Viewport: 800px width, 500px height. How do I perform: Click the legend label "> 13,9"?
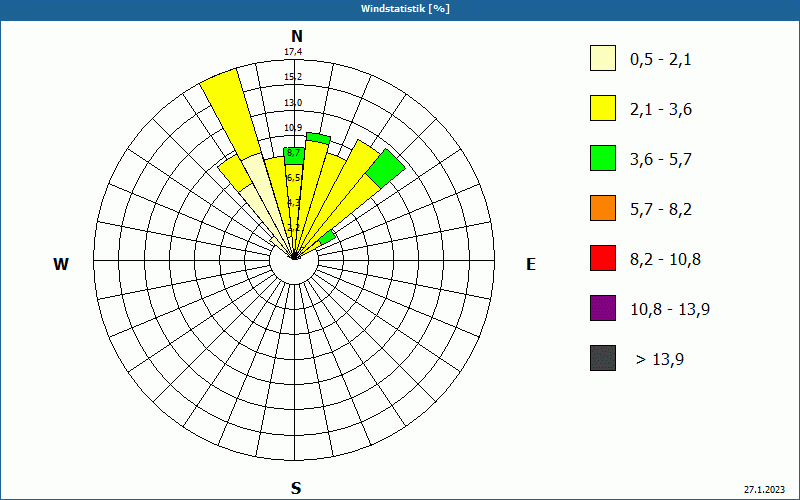[x=660, y=360]
